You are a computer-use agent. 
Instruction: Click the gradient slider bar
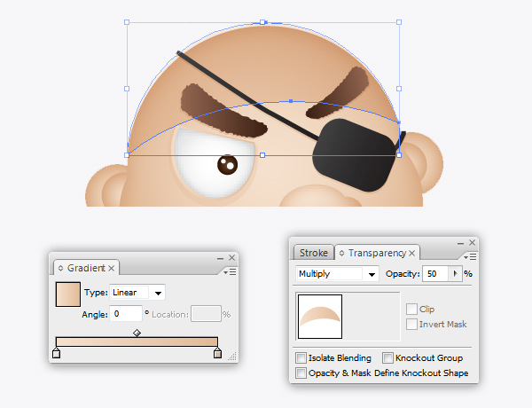(x=137, y=341)
